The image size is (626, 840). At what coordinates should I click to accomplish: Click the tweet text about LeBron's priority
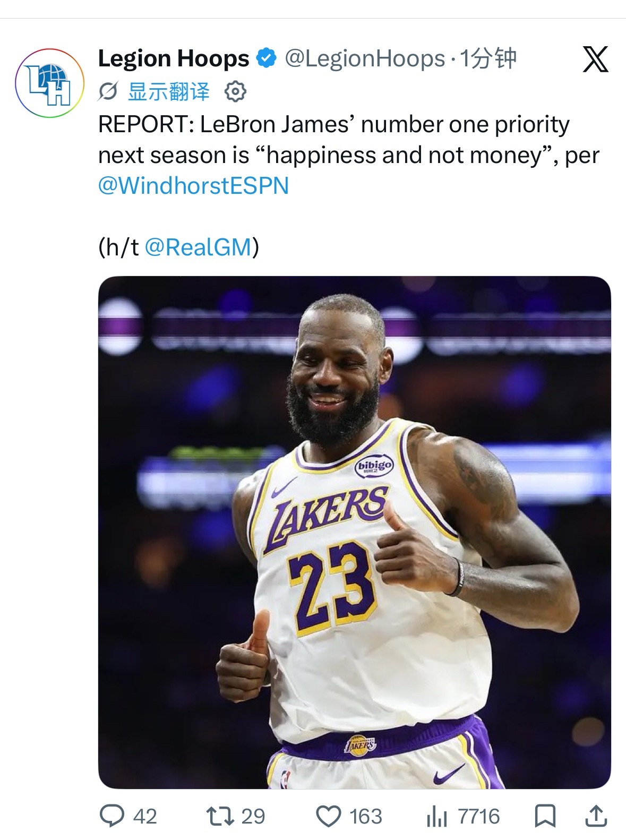pos(349,140)
